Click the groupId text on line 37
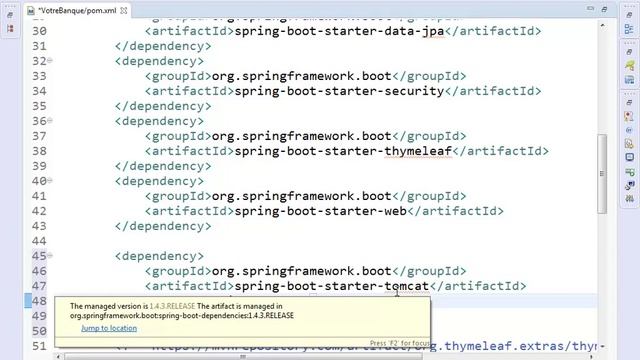The image size is (640, 360). pos(302,136)
